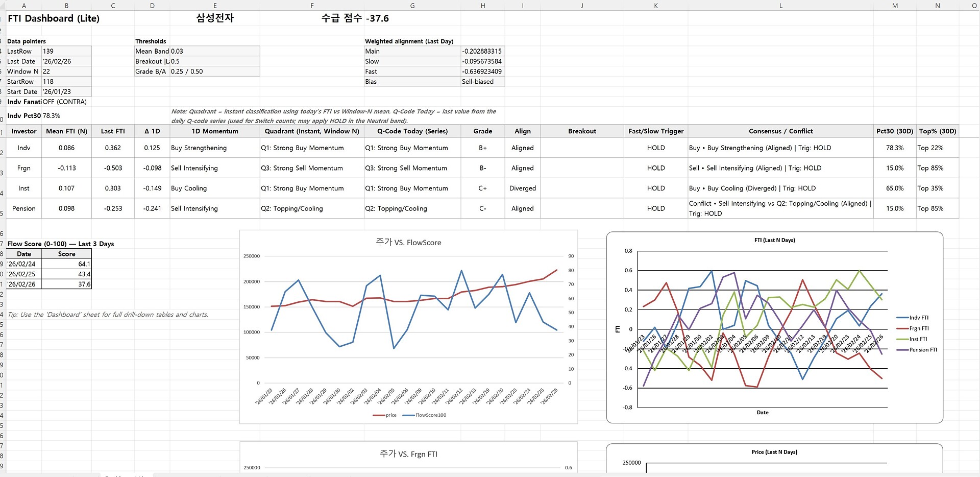Click the 'Q3: Strong Sell Momentum' Quadrant cell for Frgn
The height and width of the screenshot is (477, 980).
(x=312, y=168)
